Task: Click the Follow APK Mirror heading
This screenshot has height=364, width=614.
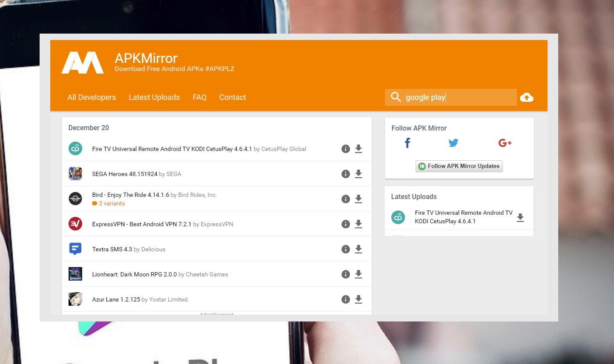Action: point(419,128)
